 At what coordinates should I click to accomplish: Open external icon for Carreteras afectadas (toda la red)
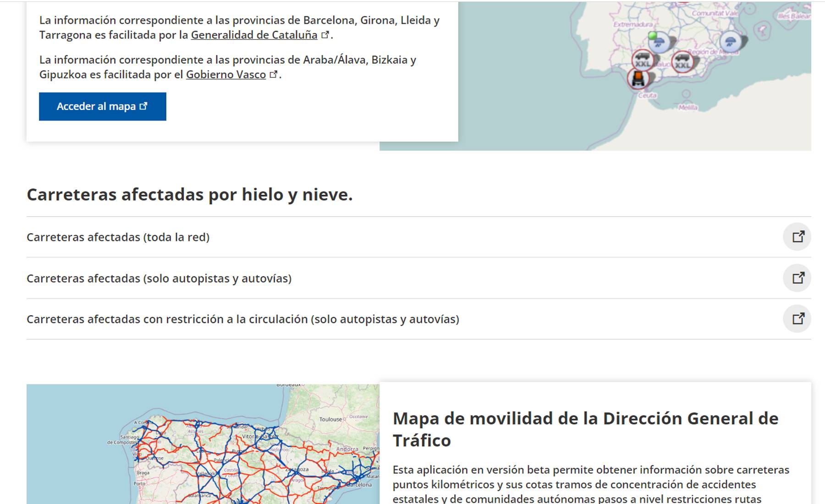coord(797,236)
